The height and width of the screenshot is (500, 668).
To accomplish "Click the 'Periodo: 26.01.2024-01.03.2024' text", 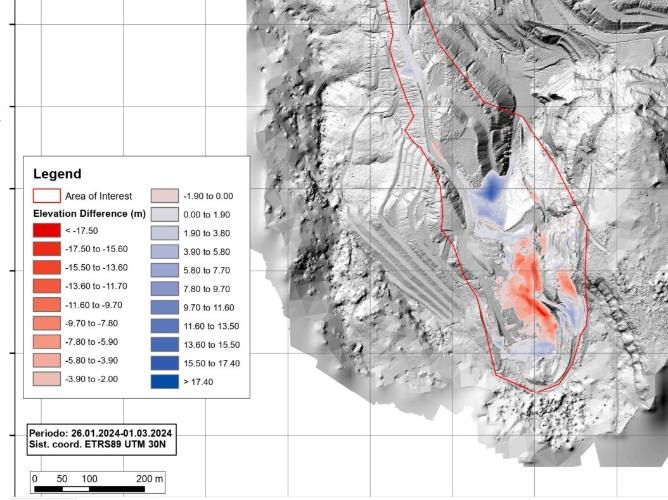I will [101, 434].
